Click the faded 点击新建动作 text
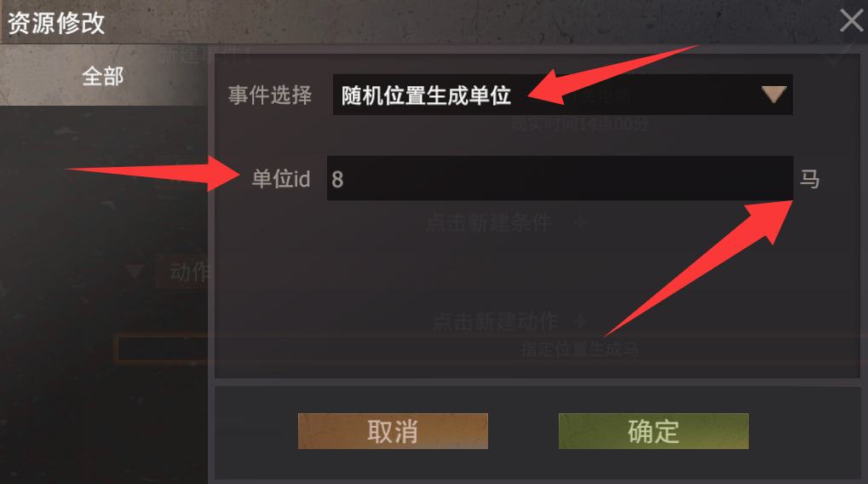868x484 pixels. pos(496,321)
